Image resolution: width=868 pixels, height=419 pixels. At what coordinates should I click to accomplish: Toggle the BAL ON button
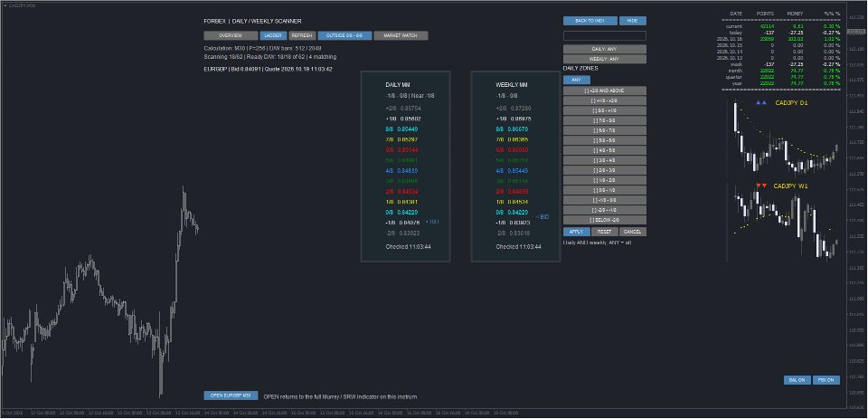point(797,380)
